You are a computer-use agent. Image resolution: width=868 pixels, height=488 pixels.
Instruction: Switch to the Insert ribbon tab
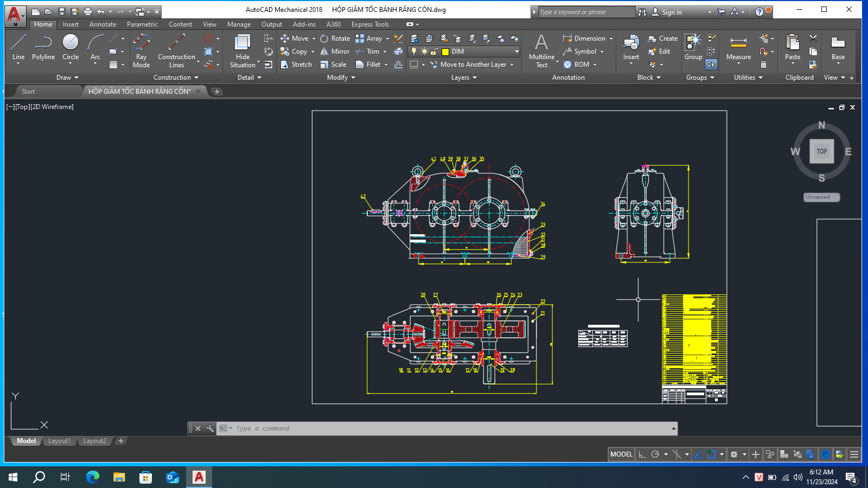[x=71, y=24]
